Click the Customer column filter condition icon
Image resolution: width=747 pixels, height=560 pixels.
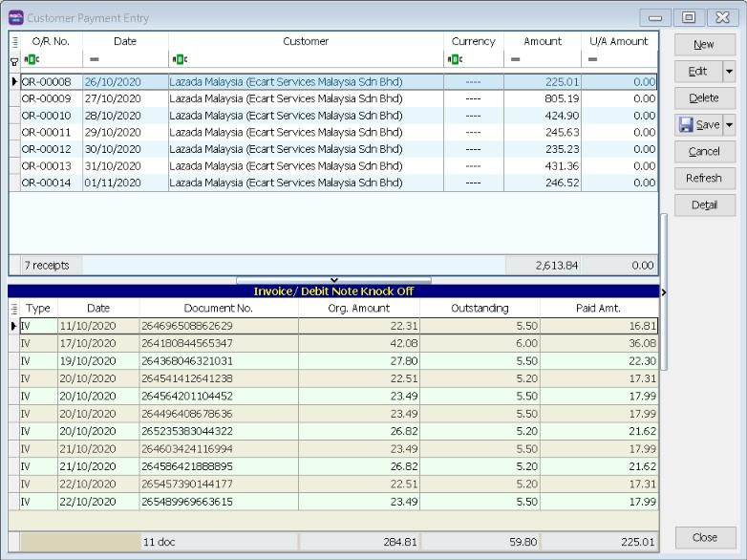pos(179,60)
